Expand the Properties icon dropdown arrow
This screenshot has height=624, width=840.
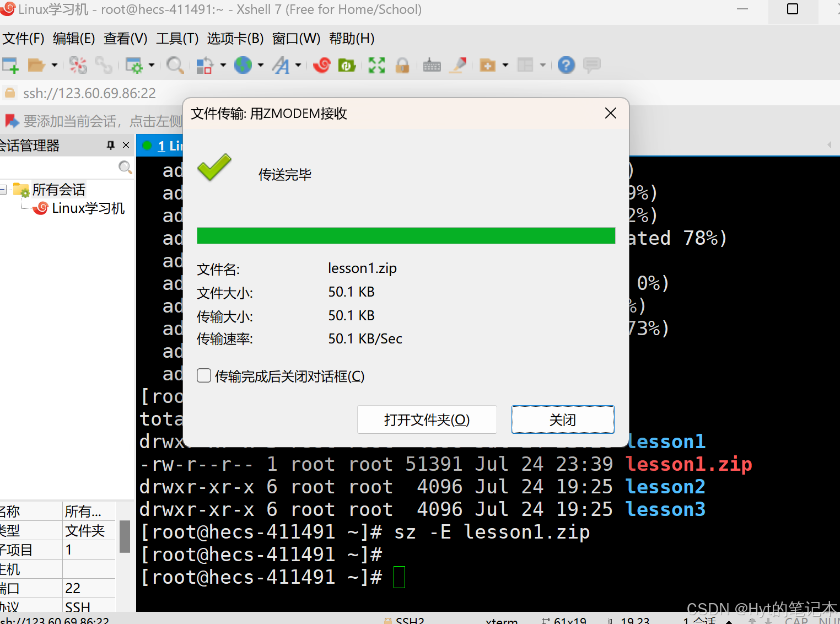(151, 65)
